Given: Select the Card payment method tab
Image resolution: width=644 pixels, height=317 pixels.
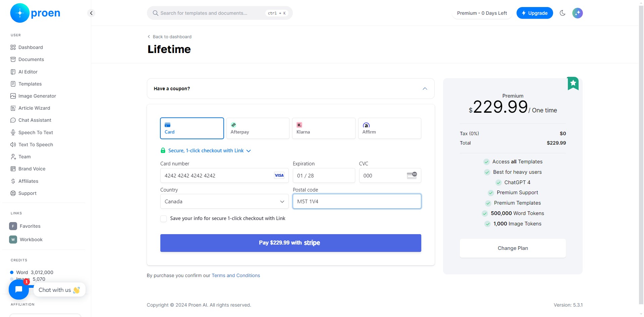Looking at the screenshot, I should [x=192, y=128].
